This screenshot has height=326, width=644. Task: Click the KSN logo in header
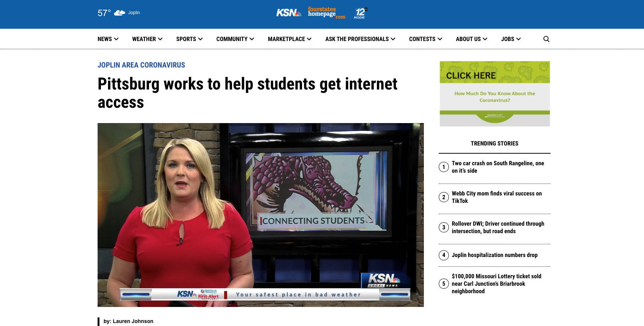click(288, 13)
